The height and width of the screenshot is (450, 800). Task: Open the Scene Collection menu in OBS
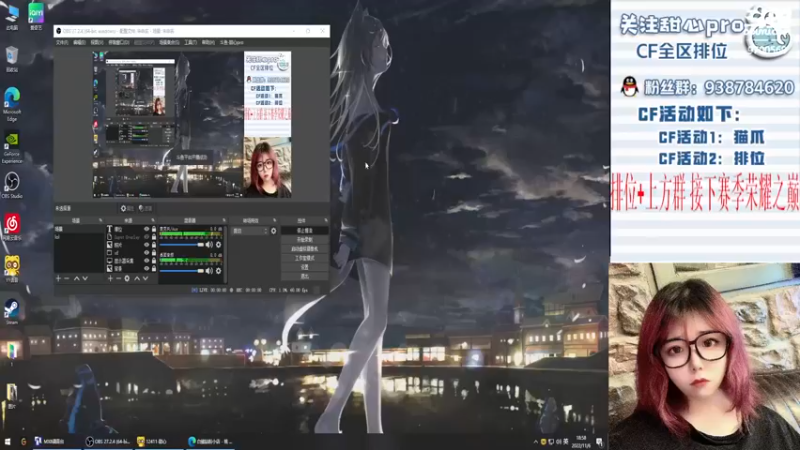(x=169, y=42)
